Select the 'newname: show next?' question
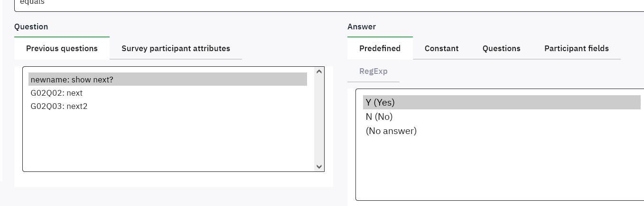The width and height of the screenshot is (644, 206). (x=72, y=80)
